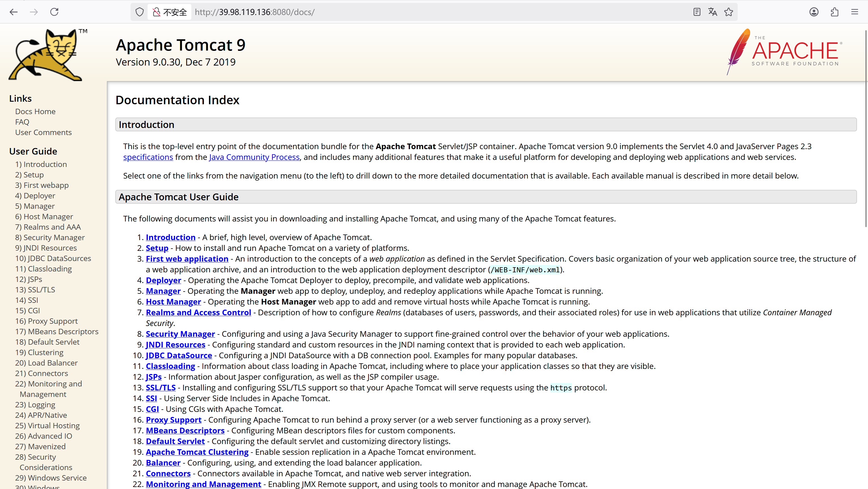The image size is (868, 489).
Task: Click the URL address bar
Action: 404,12
